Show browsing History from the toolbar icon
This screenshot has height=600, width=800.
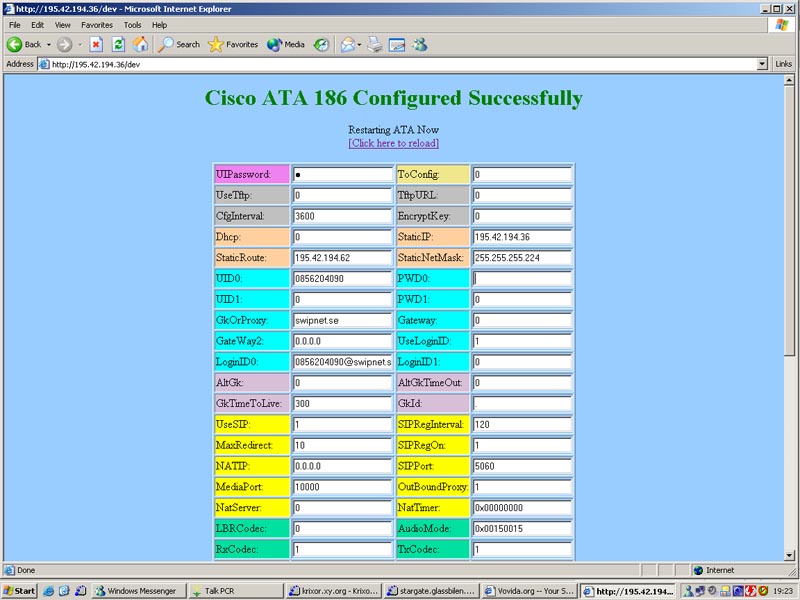click(321, 45)
